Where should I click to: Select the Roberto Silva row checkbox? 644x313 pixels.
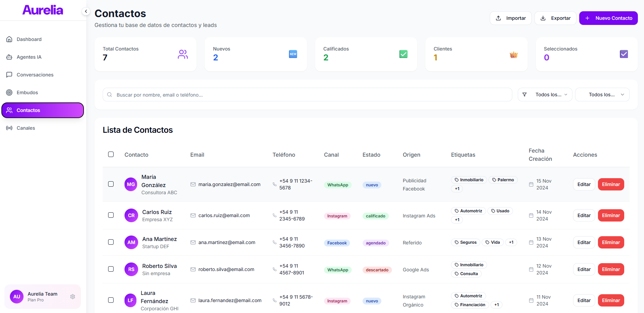[x=111, y=269]
